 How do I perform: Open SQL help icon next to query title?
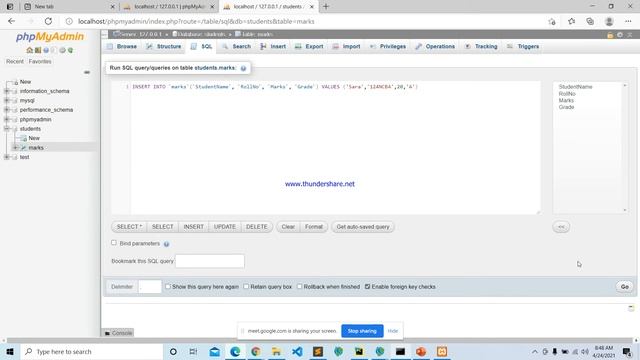click(243, 68)
